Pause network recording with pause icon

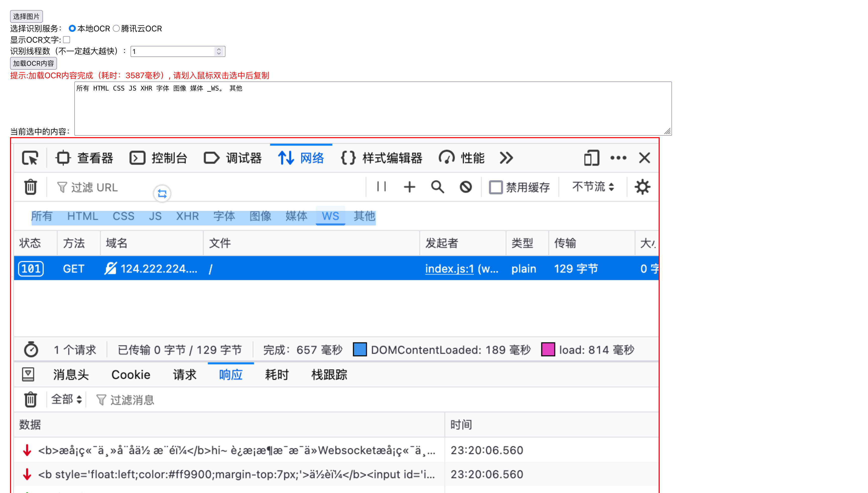(x=381, y=187)
